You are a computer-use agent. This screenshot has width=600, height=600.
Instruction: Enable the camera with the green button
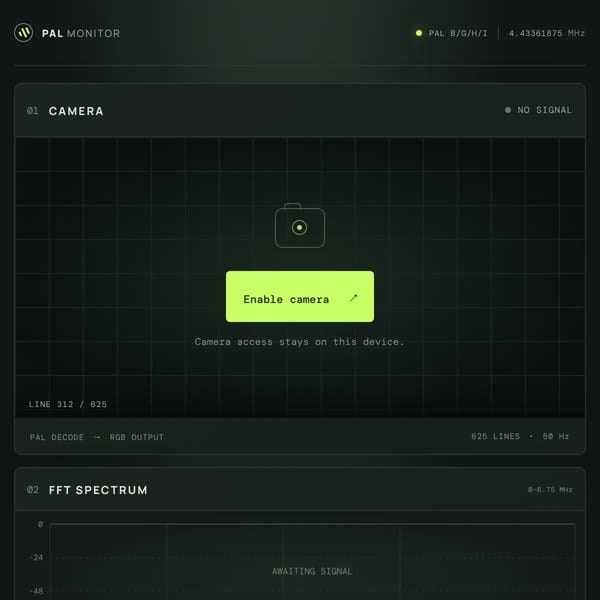(300, 297)
